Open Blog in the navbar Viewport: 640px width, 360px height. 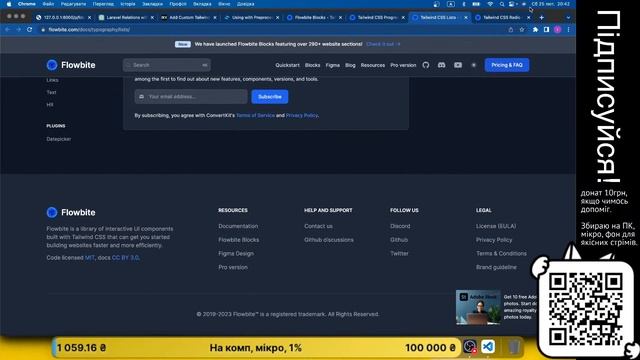350,65
